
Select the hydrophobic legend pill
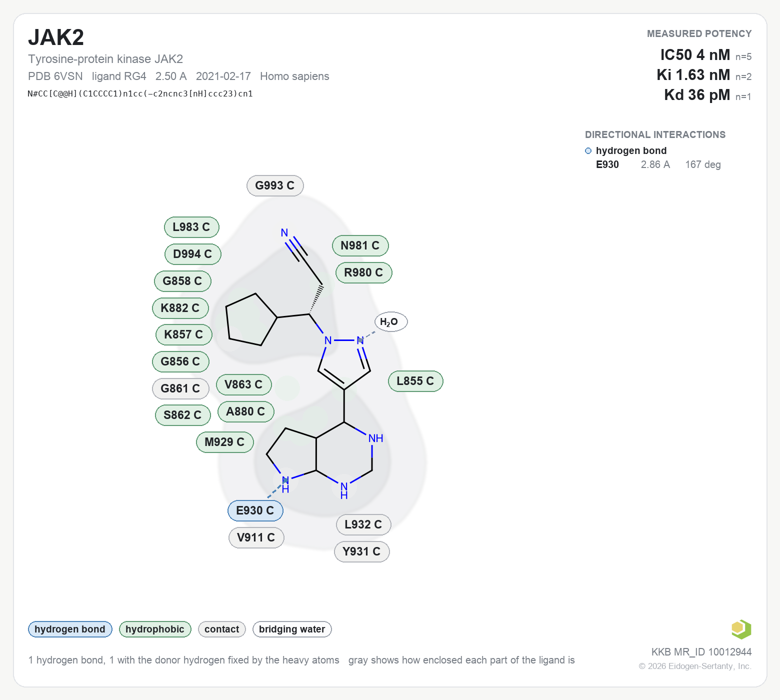pyautogui.click(x=155, y=629)
